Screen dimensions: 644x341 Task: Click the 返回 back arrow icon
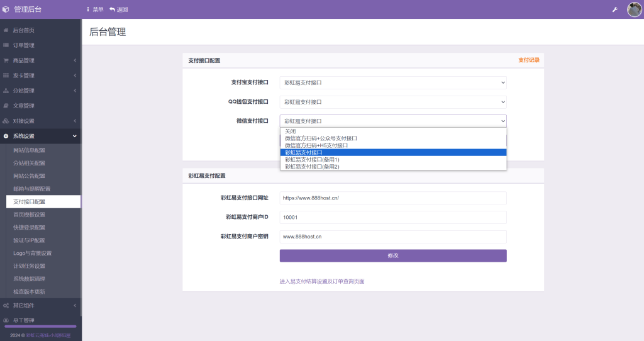pyautogui.click(x=112, y=9)
